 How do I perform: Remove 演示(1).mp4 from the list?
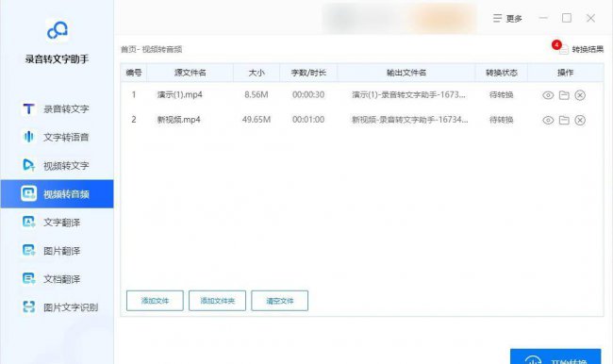(580, 95)
